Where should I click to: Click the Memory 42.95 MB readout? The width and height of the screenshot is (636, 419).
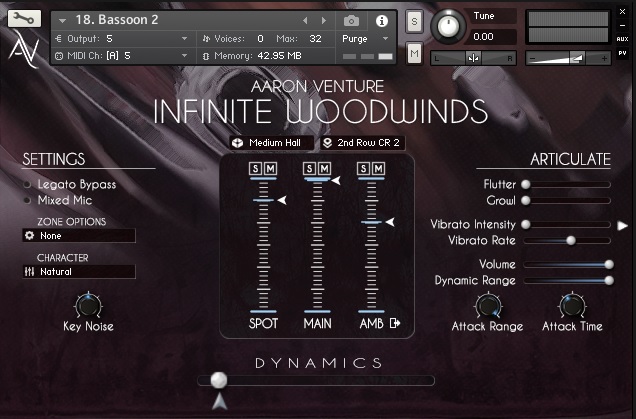click(x=279, y=56)
